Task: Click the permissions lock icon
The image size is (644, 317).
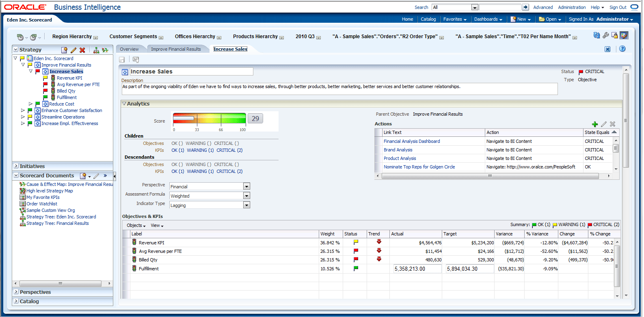Action: click(x=614, y=36)
